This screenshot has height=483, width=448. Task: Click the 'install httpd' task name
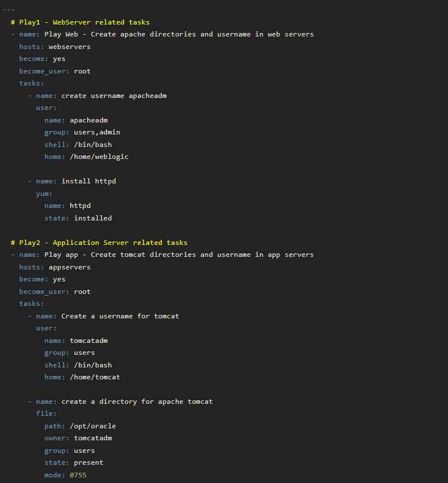[x=89, y=182]
